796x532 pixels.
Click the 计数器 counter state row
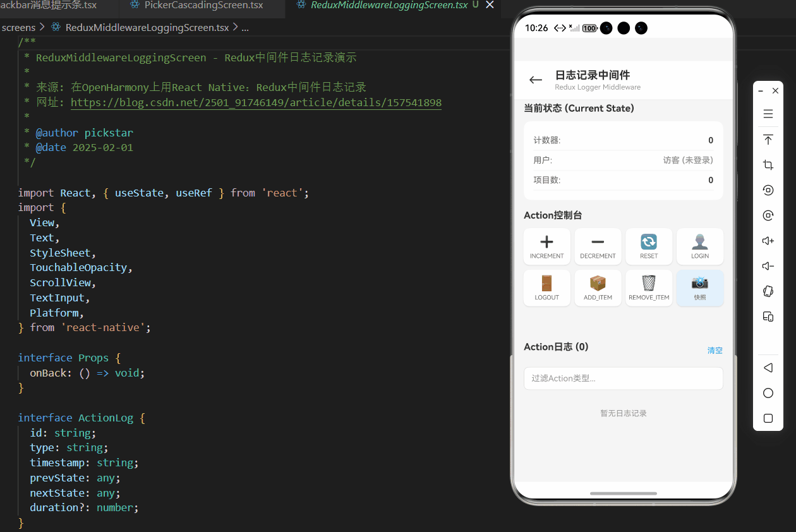coord(624,140)
